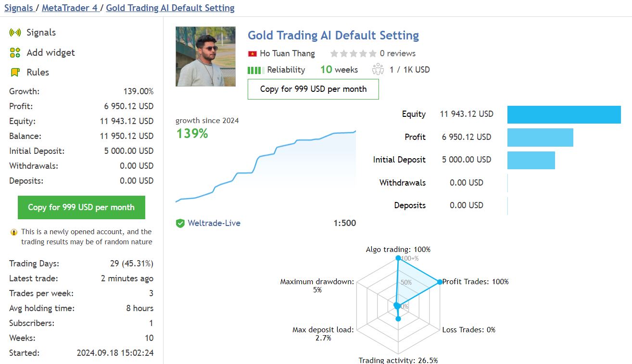Viewport: 632px width, 364px height.
Task: Go to MetaTrader 4 breadcrumb
Action: click(69, 8)
